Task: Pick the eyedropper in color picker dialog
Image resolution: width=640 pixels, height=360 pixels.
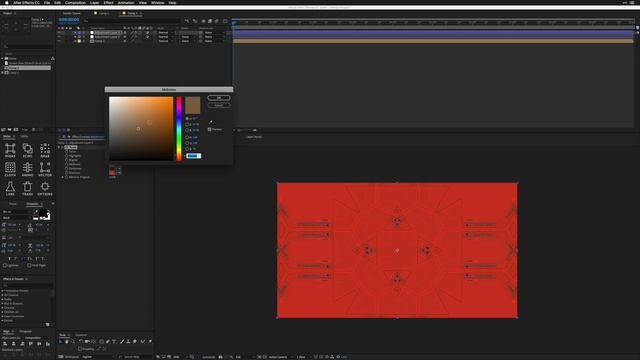Action: tap(211, 122)
